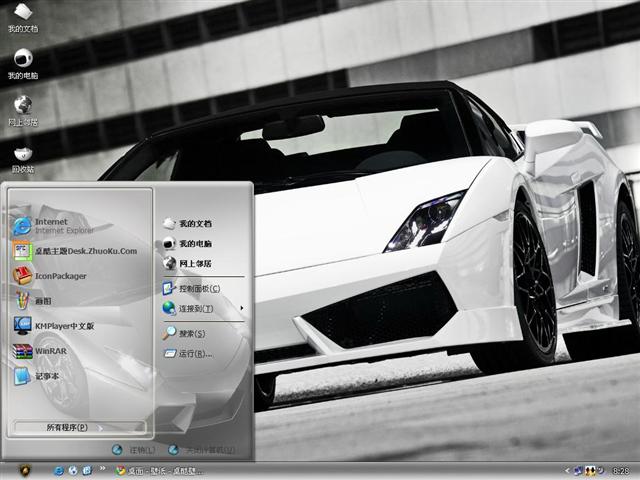The height and width of the screenshot is (480, 640).
Task: Open the 网上邻居 desktop icon
Action: 23,111
